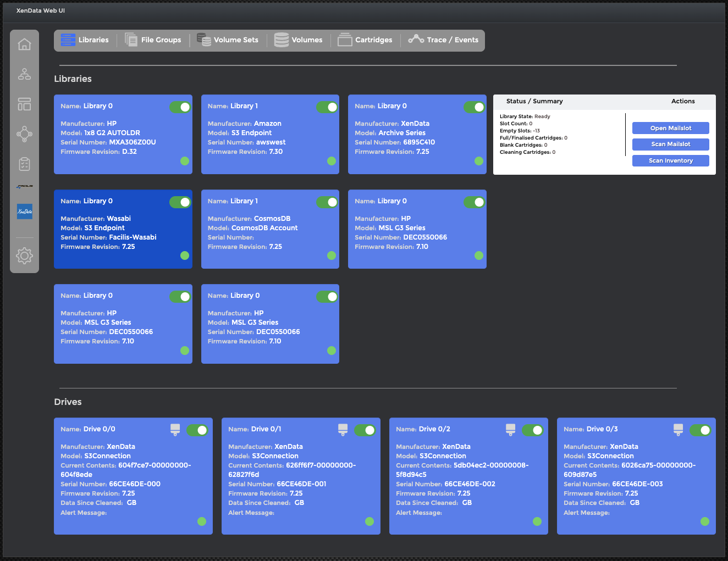Toggle the CosmosDB library switch
Viewport: 728px width, 561px height.
click(327, 202)
